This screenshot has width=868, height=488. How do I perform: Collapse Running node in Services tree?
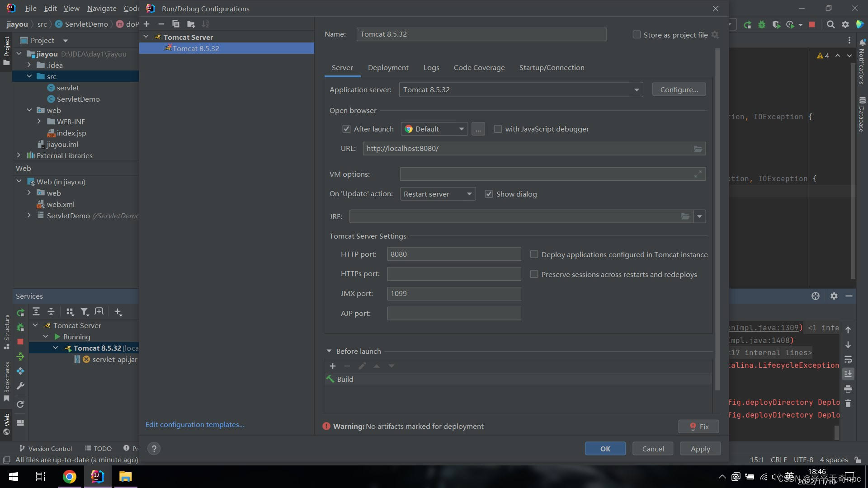(45, 337)
